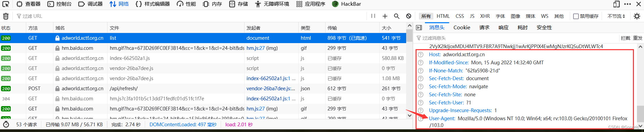Open the request blocking icon

[409, 16]
